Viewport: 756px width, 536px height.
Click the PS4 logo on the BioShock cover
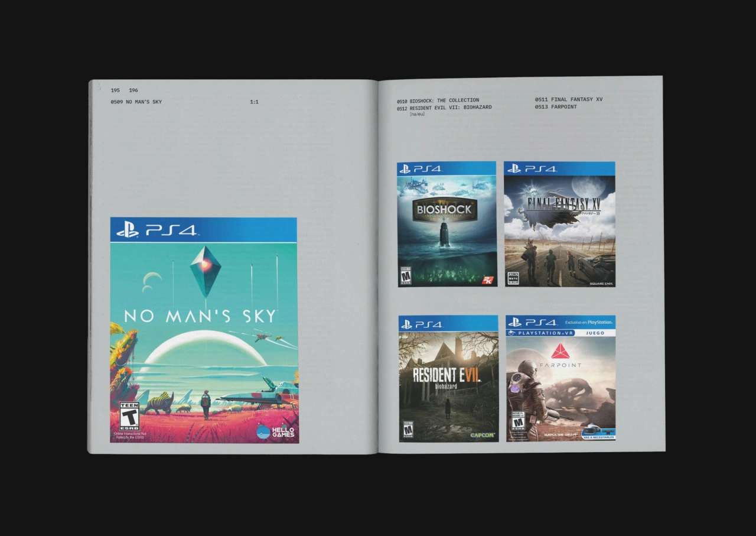pyautogui.click(x=421, y=169)
